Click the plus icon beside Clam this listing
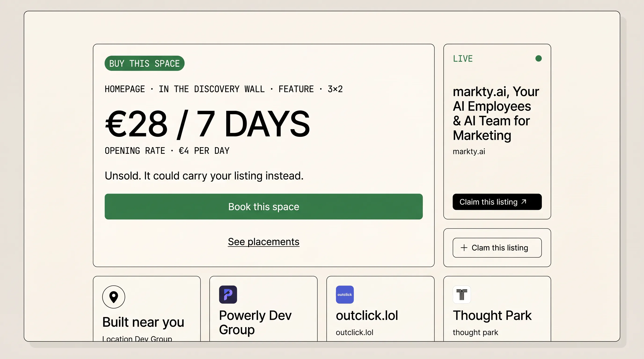This screenshot has width=644, height=359. [x=464, y=248]
